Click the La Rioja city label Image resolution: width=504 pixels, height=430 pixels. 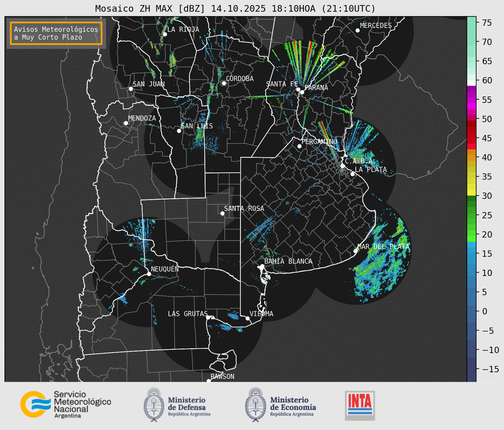click(x=183, y=29)
